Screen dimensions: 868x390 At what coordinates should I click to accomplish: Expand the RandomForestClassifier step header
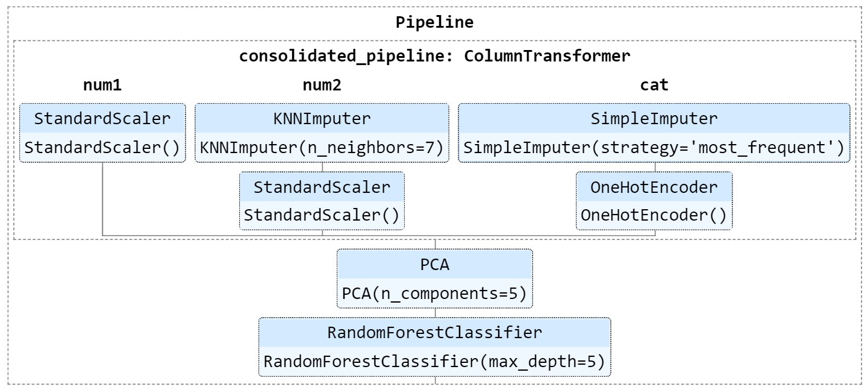(434, 332)
